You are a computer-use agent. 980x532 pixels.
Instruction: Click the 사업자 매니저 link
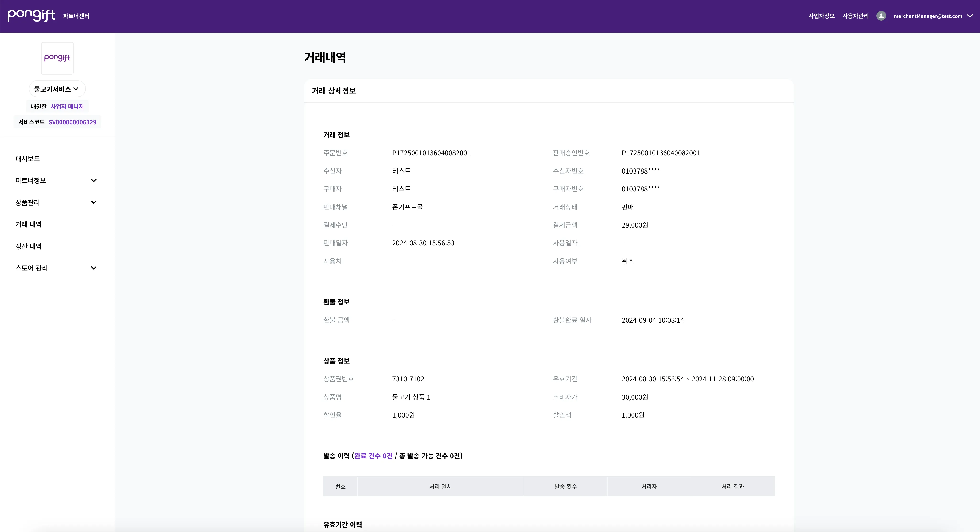point(67,107)
